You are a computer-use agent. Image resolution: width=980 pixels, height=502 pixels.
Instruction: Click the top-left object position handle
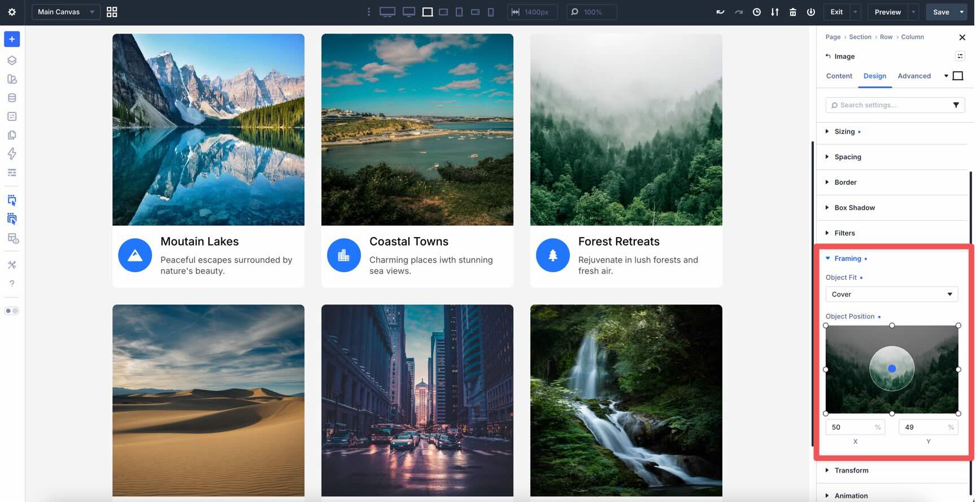826,326
